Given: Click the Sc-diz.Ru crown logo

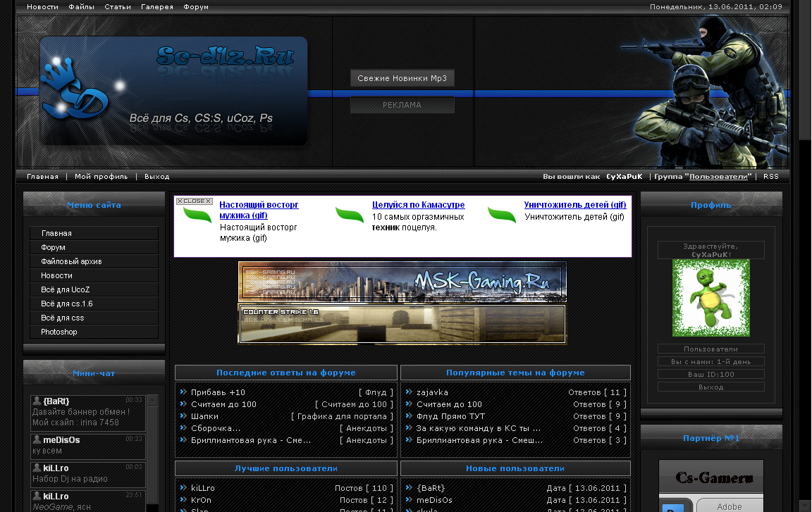Looking at the screenshot, I should 74,89.
